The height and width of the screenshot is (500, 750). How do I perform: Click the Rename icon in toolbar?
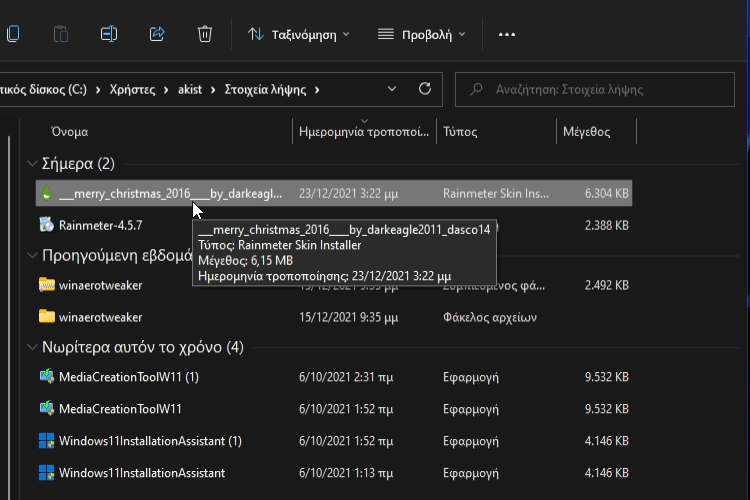(x=109, y=34)
